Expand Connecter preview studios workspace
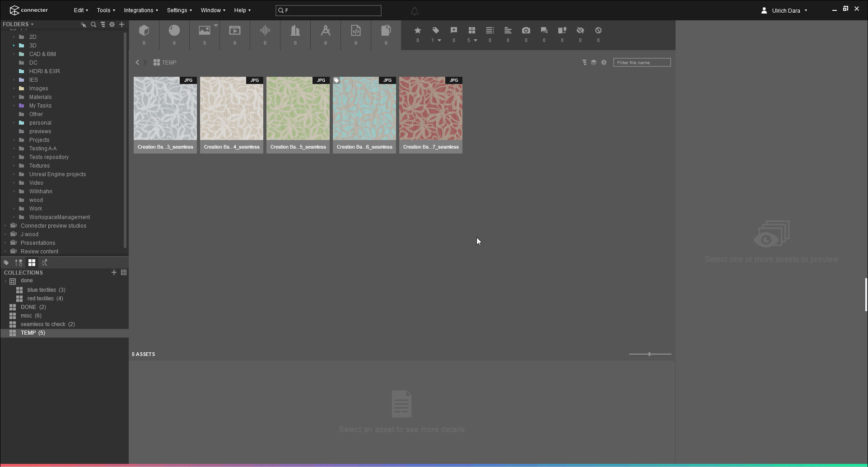Viewport: 868px width, 467px height. (x=5, y=226)
